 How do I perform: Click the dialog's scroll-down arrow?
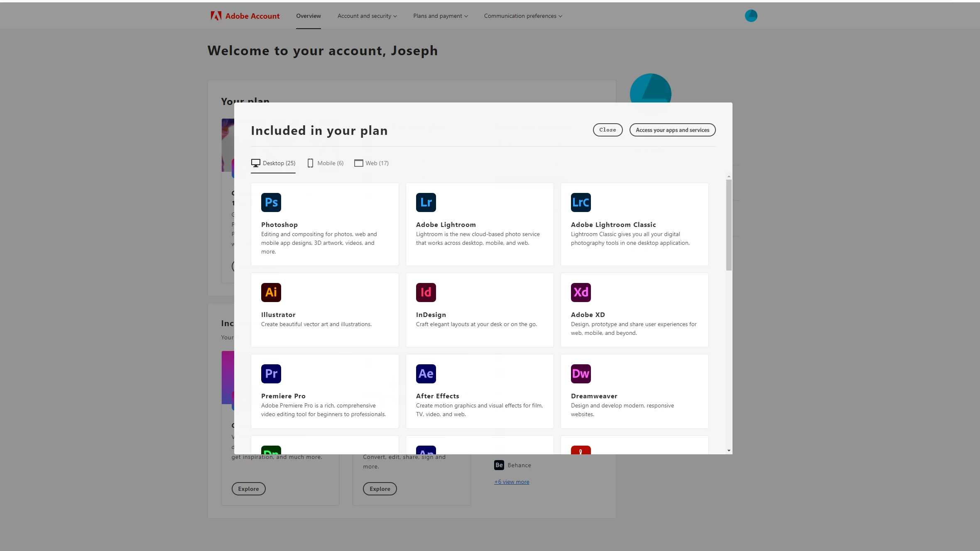pyautogui.click(x=729, y=451)
